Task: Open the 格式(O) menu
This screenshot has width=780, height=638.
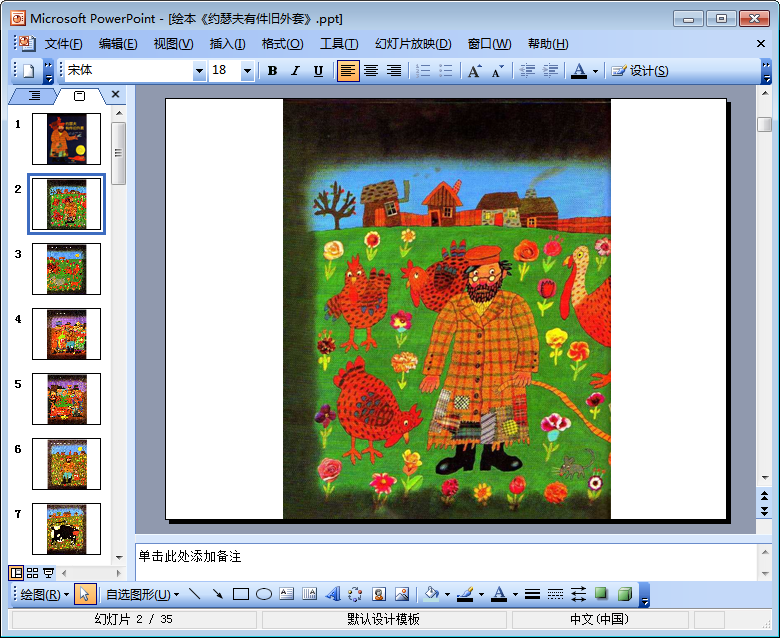Action: pos(283,44)
